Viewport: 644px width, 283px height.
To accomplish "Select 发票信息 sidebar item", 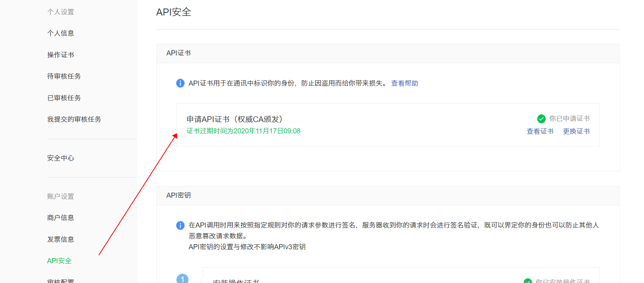I will coord(61,240).
